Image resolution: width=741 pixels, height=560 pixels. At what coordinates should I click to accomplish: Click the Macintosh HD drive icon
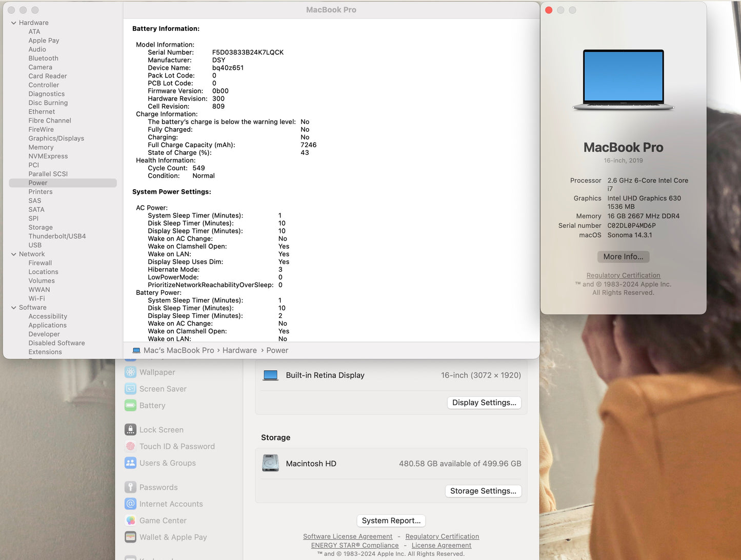click(270, 463)
